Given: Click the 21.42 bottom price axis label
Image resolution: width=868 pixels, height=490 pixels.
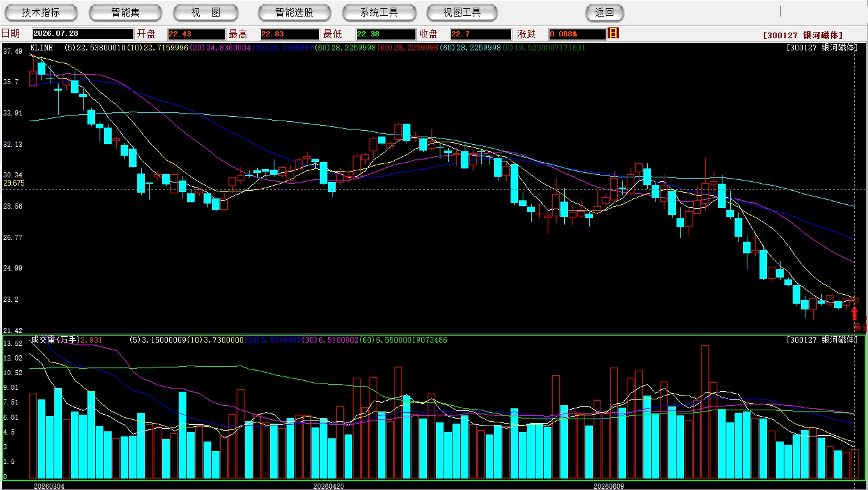Looking at the screenshot, I should pos(13,330).
